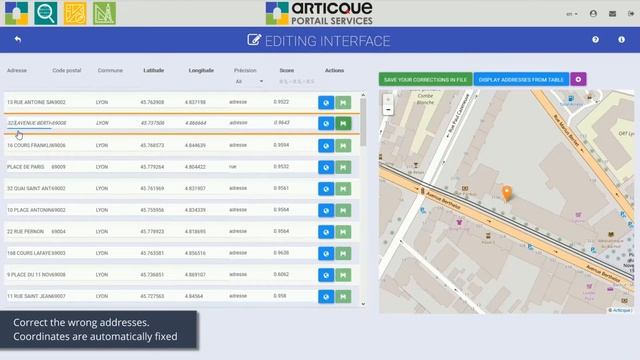Image resolution: width=640 pixels, height=360 pixels.
Task: Validate the AVENUE BERTHELOT row
Action: pyautogui.click(x=343, y=124)
